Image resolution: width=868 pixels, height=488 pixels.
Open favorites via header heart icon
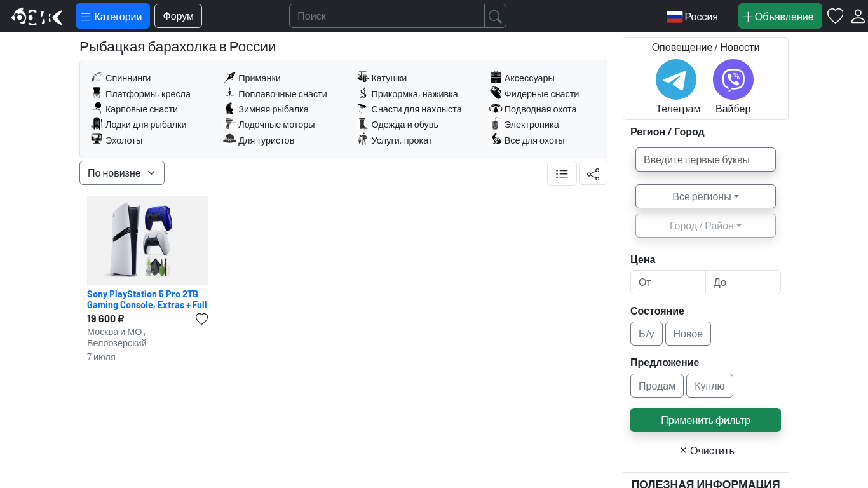pos(835,16)
